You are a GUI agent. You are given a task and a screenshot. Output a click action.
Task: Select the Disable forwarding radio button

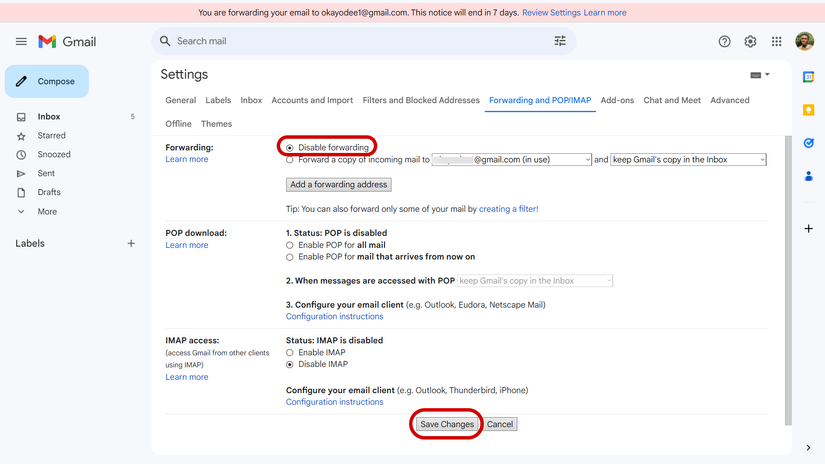[290, 148]
